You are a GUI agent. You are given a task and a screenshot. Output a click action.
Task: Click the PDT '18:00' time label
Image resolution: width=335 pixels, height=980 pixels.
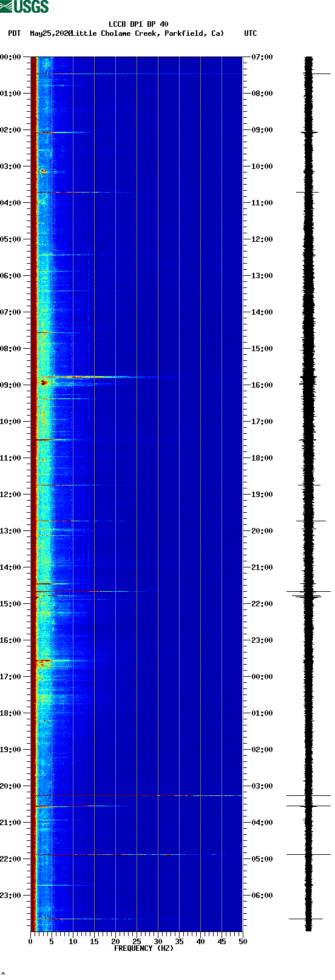(x=11, y=713)
